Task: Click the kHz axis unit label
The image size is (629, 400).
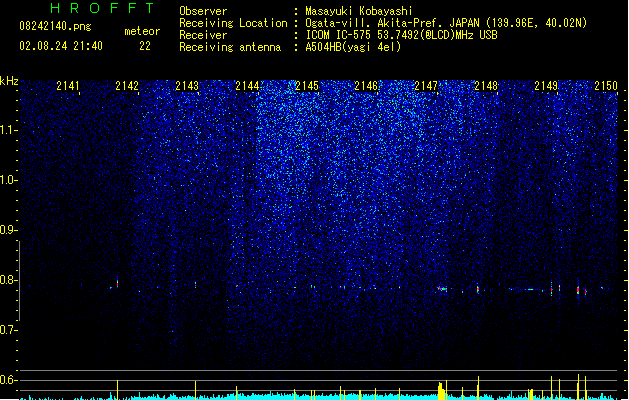Action: [9, 81]
